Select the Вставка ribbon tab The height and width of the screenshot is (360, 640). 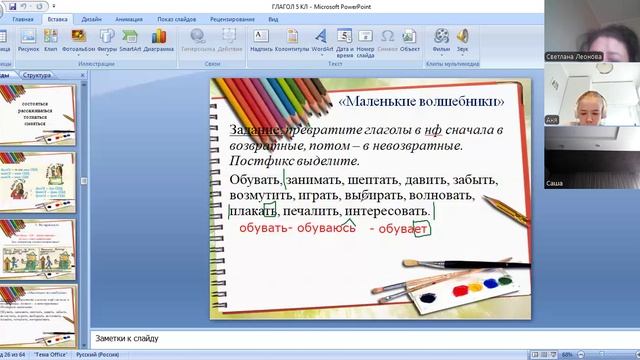point(58,19)
